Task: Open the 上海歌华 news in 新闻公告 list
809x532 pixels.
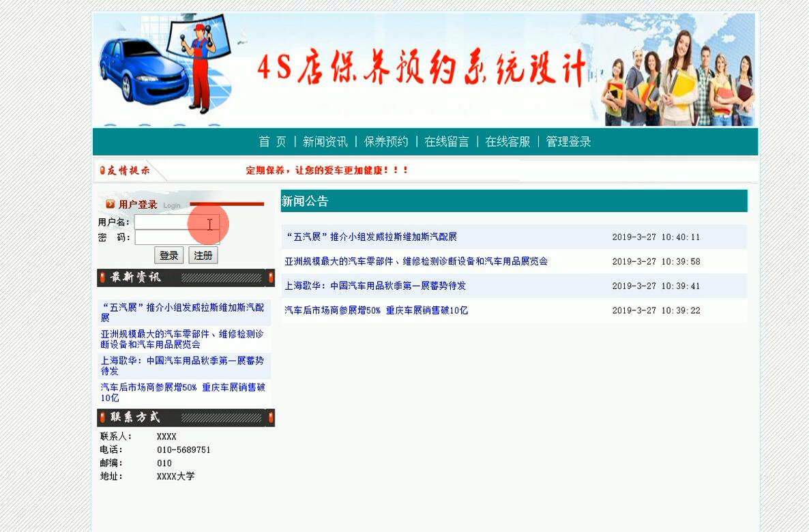Action: pos(375,286)
